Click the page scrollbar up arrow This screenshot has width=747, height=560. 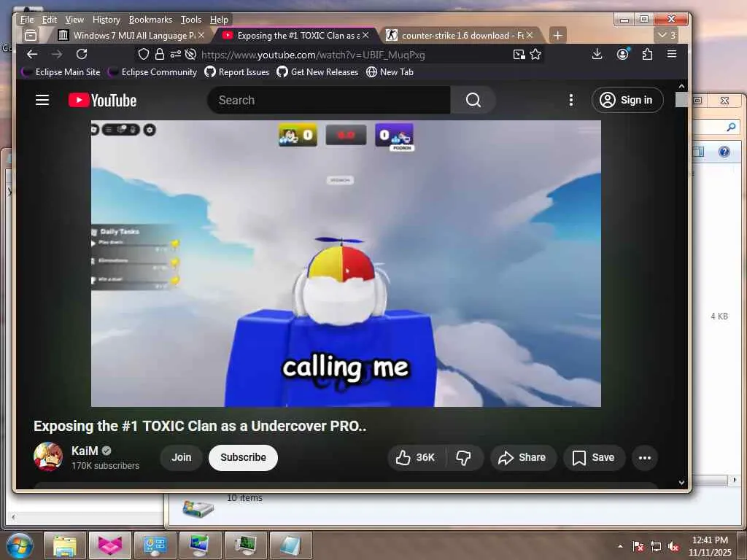pyautogui.click(x=682, y=87)
